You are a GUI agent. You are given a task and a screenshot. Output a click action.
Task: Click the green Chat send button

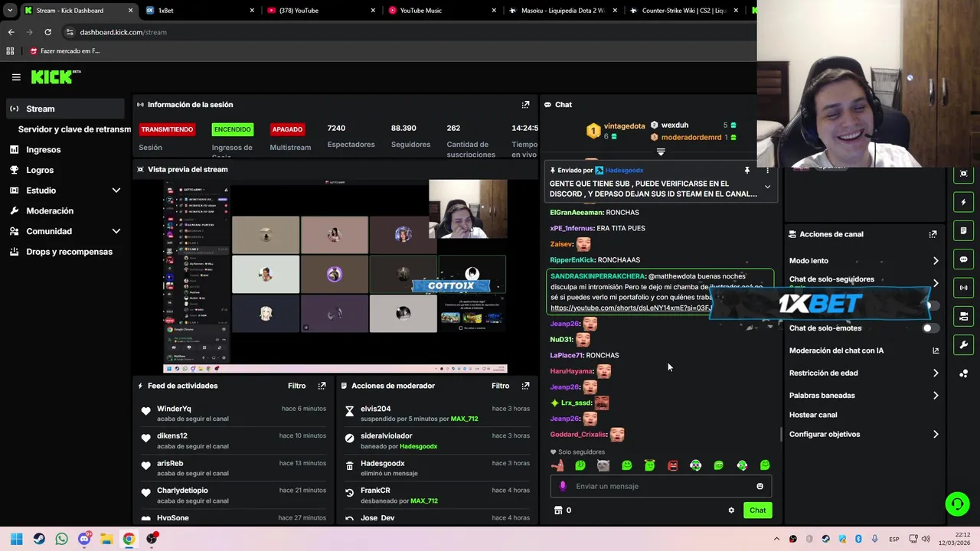(x=757, y=510)
